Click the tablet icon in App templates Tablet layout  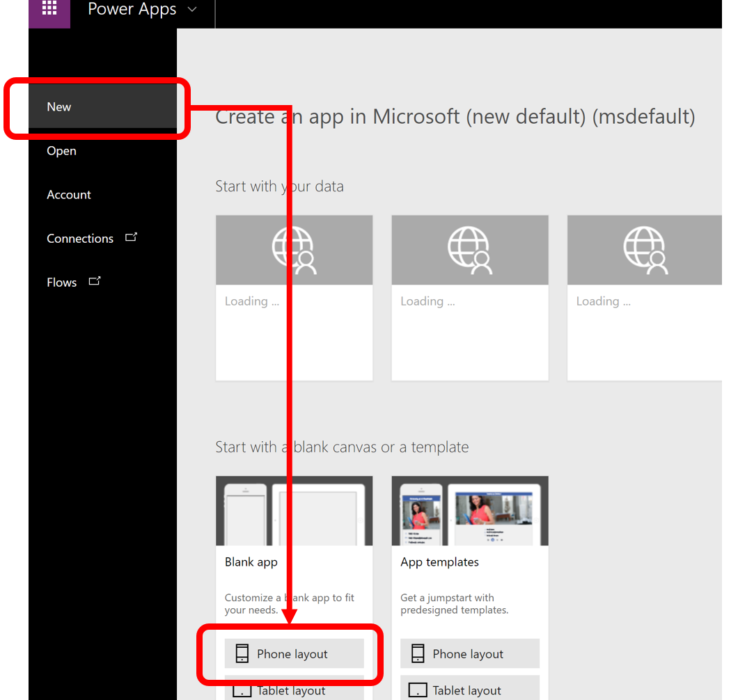tap(418, 690)
